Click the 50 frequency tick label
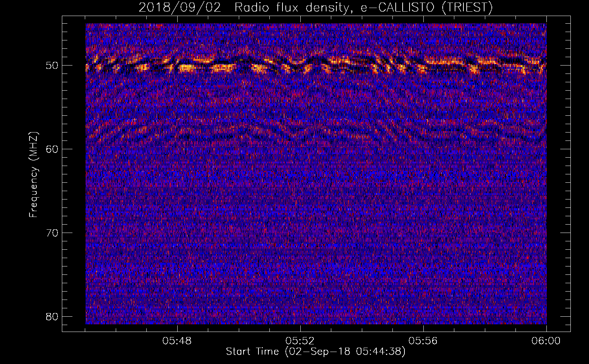589x364 pixels. pyautogui.click(x=52, y=66)
